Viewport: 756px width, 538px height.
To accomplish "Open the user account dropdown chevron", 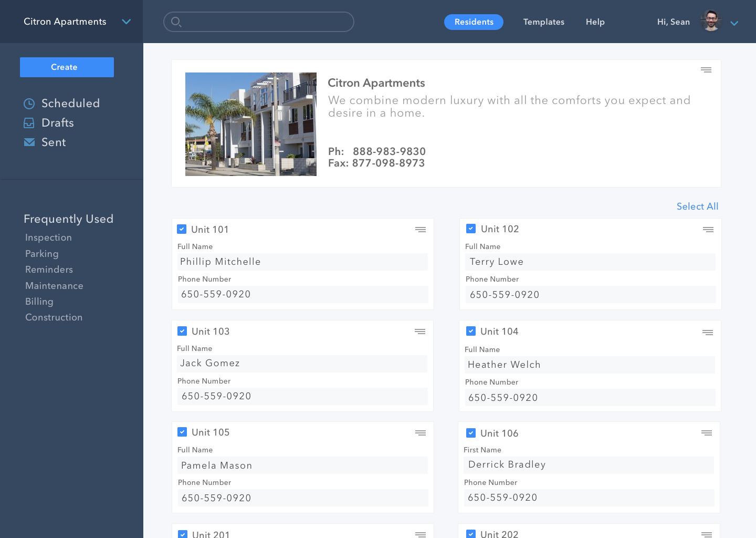I will point(734,23).
